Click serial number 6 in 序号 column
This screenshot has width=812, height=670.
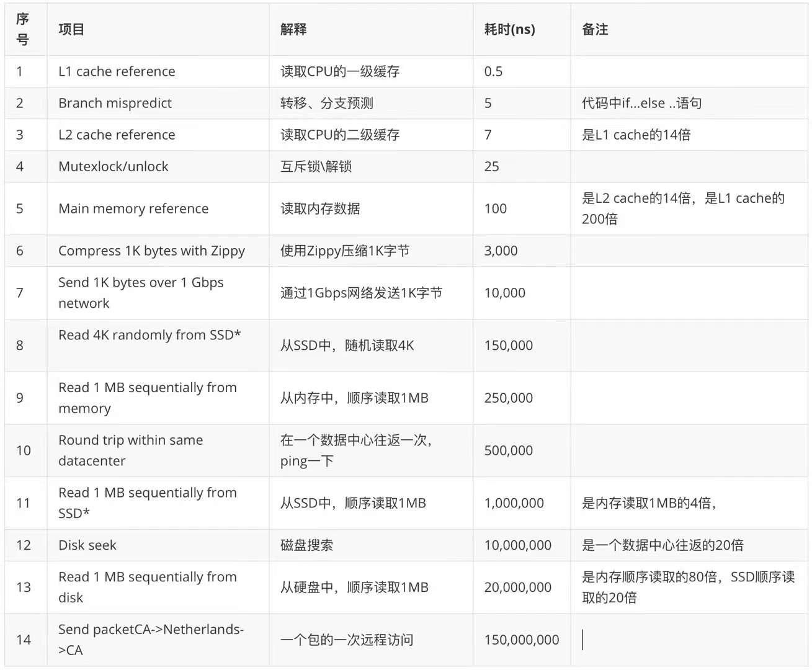coord(20,251)
